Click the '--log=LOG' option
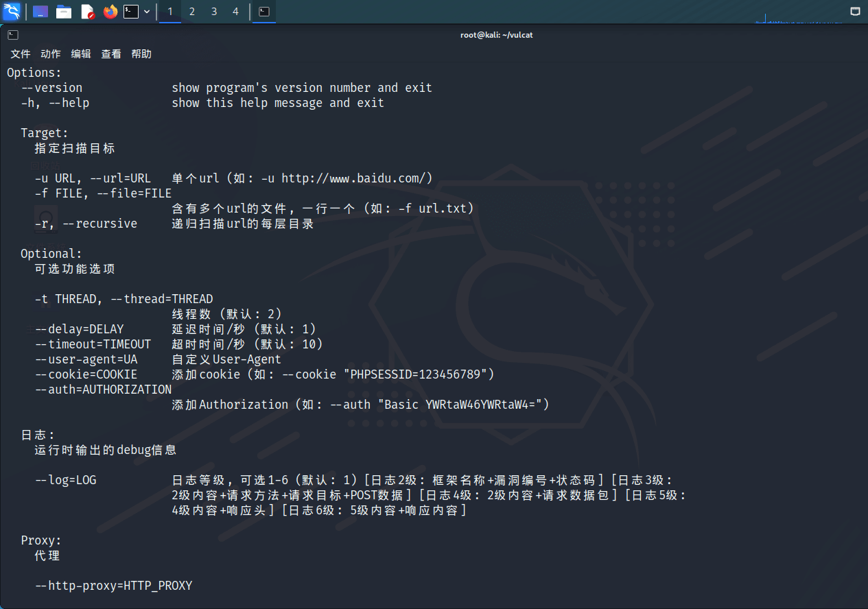This screenshot has width=868, height=609. tap(65, 480)
